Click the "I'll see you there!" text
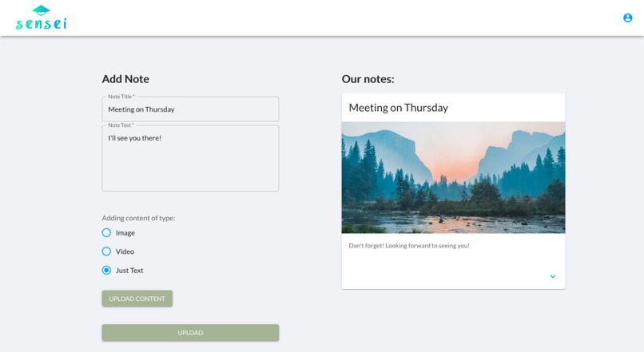 point(135,138)
